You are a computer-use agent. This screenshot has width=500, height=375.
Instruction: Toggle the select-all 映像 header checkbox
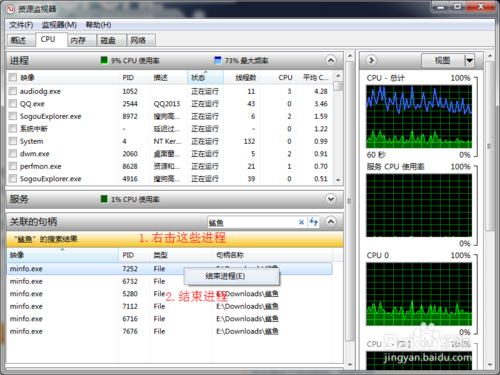(13, 78)
